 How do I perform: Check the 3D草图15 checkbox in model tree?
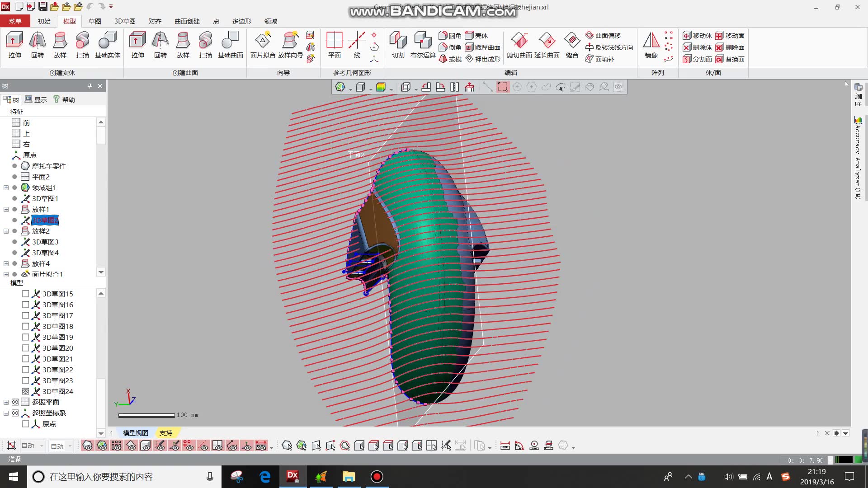(x=26, y=294)
